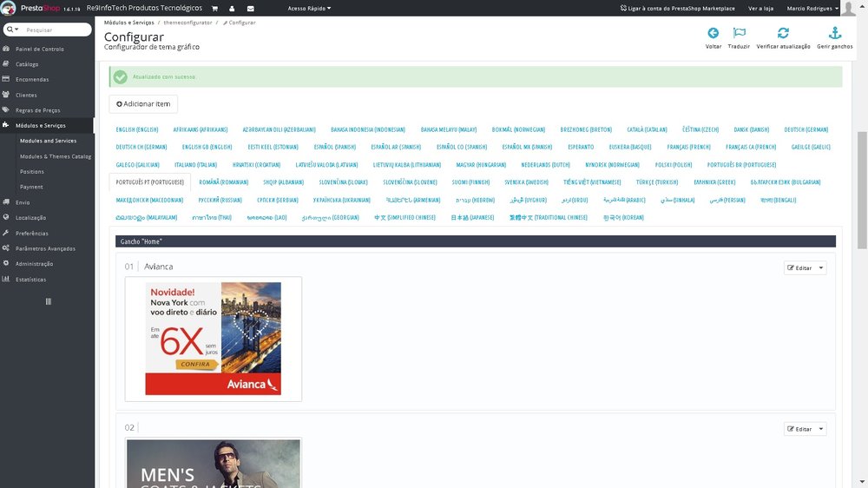Open the customers person icon in top bar
868x488 pixels.
coord(232,9)
